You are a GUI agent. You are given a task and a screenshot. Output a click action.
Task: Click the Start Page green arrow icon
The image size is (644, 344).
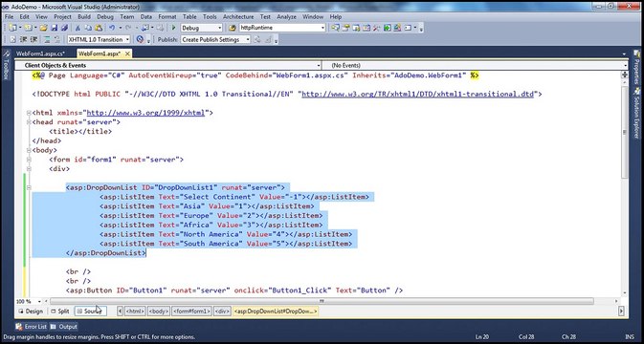388,28
